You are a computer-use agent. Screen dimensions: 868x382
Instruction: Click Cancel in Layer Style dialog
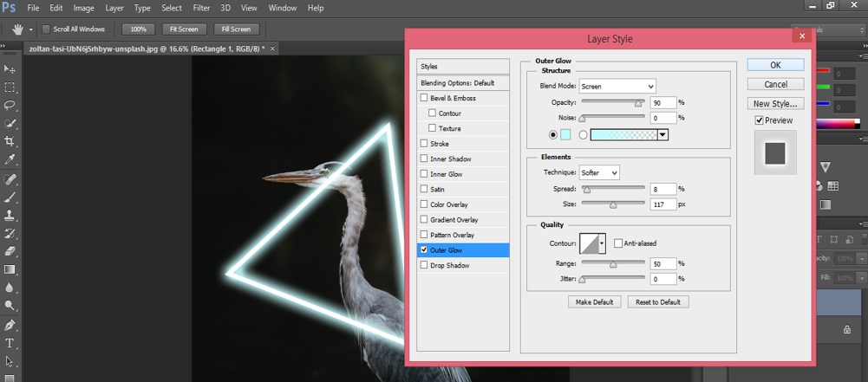[x=775, y=84]
